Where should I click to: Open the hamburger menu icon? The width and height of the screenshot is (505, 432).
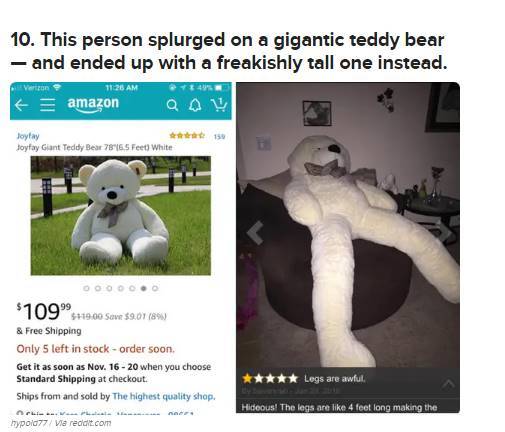tap(48, 105)
